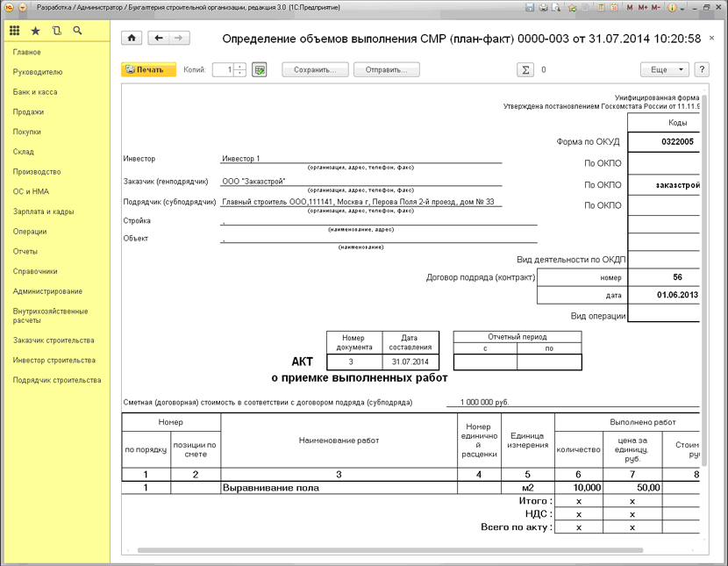This screenshot has width=728, height=566.
Task: Click the sum sigma button
Action: click(525, 69)
